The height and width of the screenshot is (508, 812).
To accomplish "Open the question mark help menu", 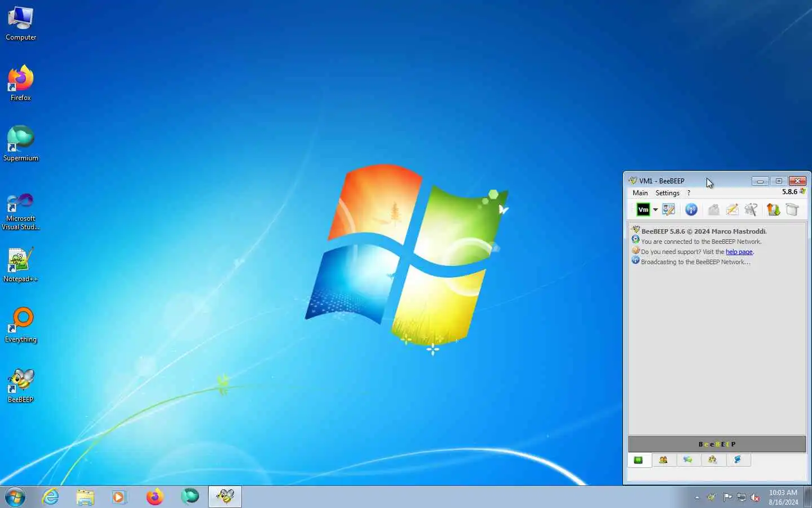I will 689,193.
